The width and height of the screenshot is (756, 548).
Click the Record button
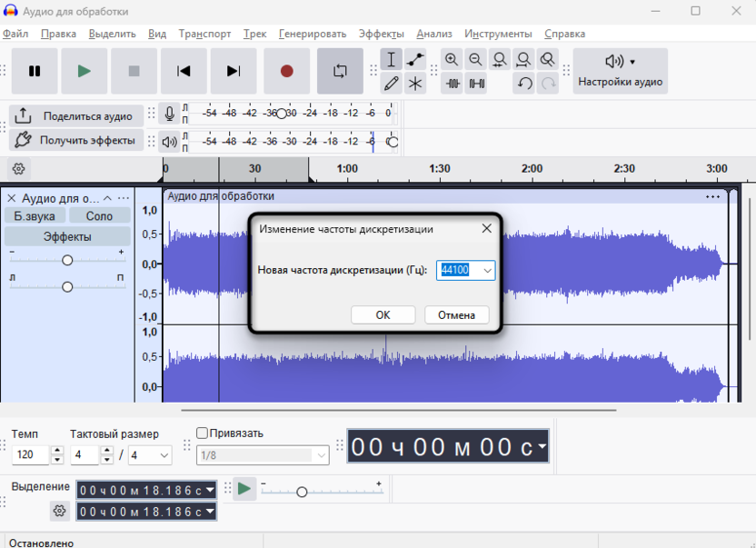pyautogui.click(x=286, y=71)
